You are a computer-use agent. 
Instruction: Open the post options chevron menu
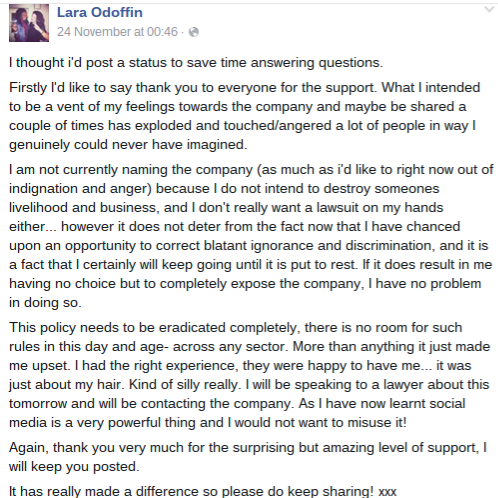489,9
